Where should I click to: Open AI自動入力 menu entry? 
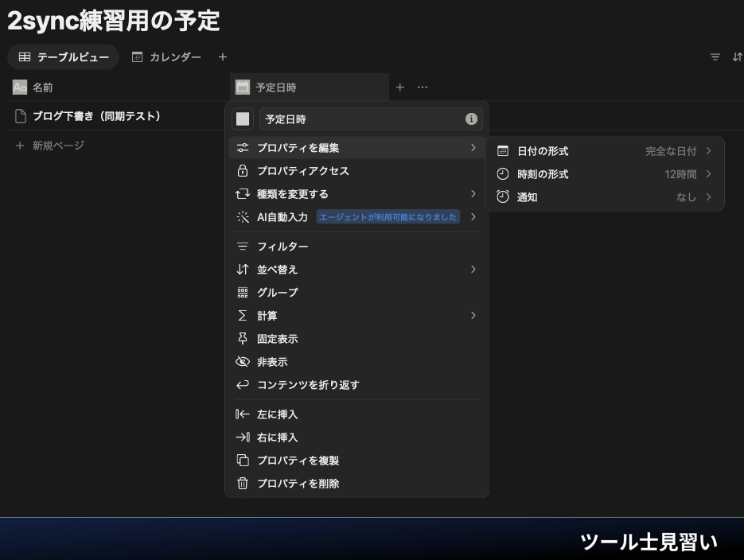pyautogui.click(x=356, y=217)
